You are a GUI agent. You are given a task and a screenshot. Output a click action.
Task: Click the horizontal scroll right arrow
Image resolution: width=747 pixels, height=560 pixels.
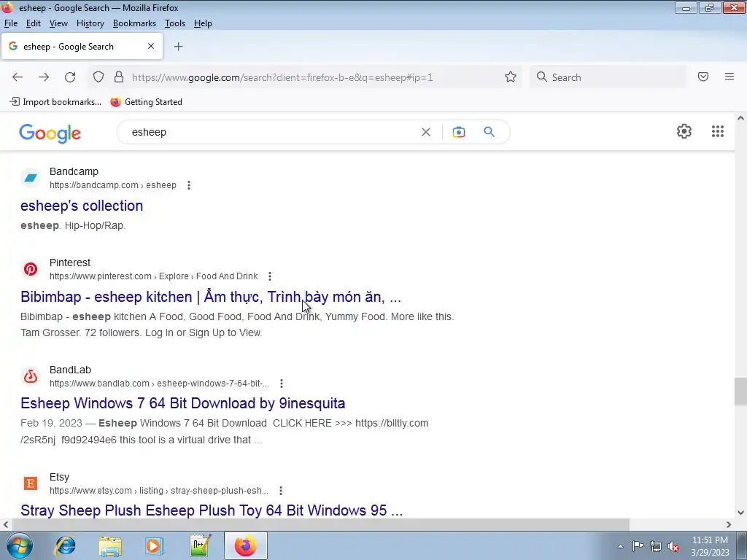tap(729, 524)
